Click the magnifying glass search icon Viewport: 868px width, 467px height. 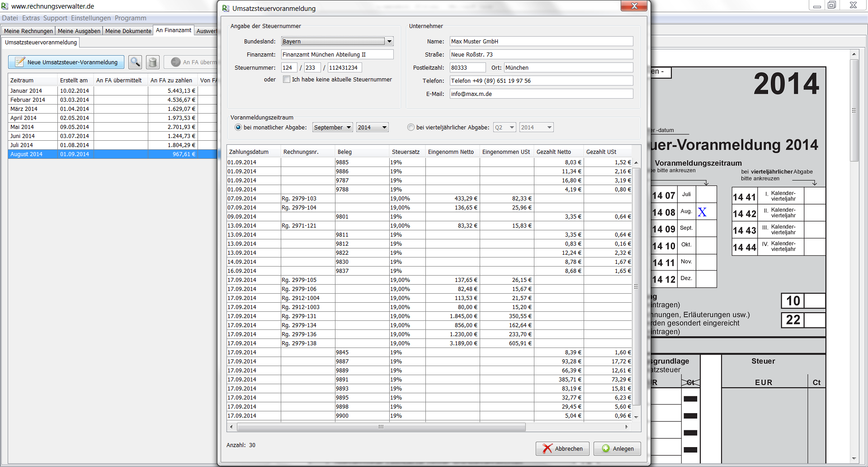point(135,62)
